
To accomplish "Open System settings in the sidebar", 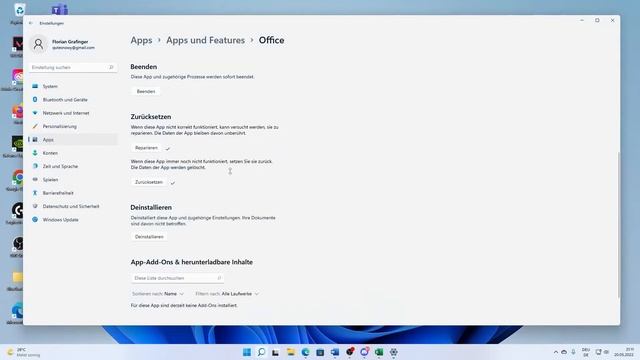I will [x=73, y=86].
